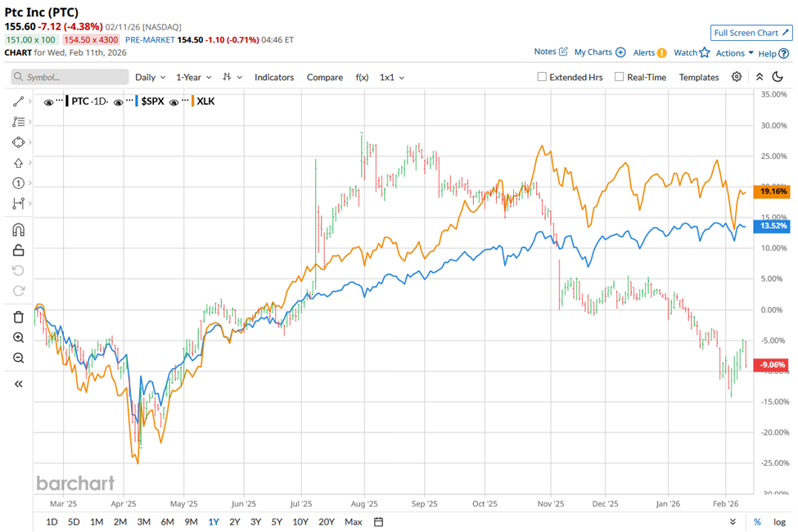Screen dimensions: 798x532
Task: Select the 1Y range
Action: pyautogui.click(x=214, y=522)
